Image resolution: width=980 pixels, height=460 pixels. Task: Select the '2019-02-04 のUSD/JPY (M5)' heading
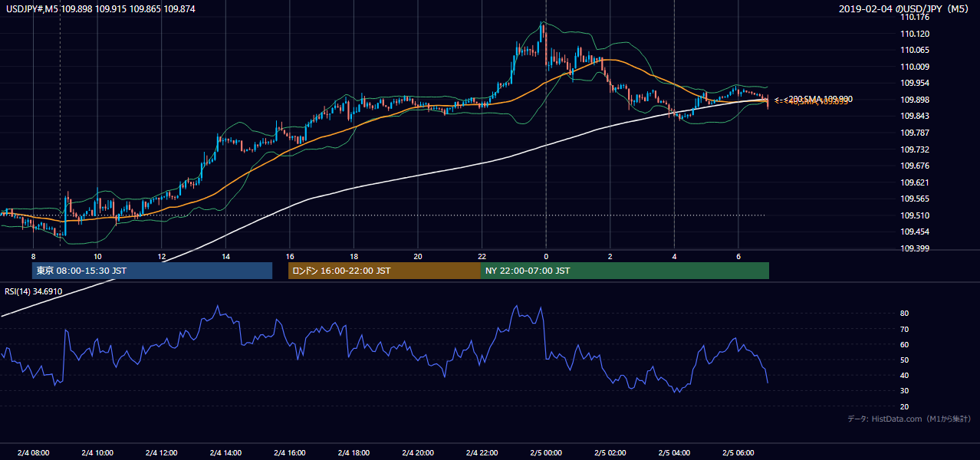(x=905, y=8)
